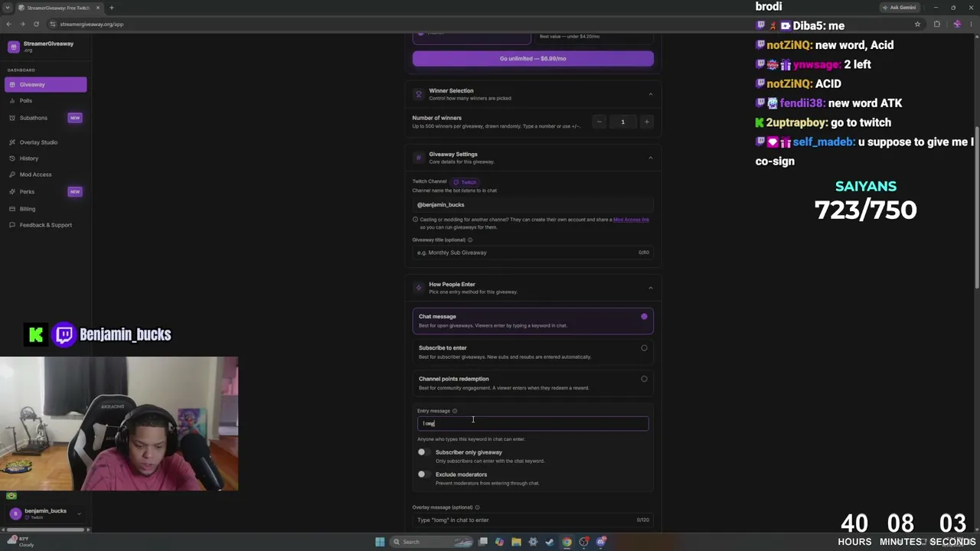Open Steam from the taskbar
Screen dimensions: 980x551
coord(550,542)
